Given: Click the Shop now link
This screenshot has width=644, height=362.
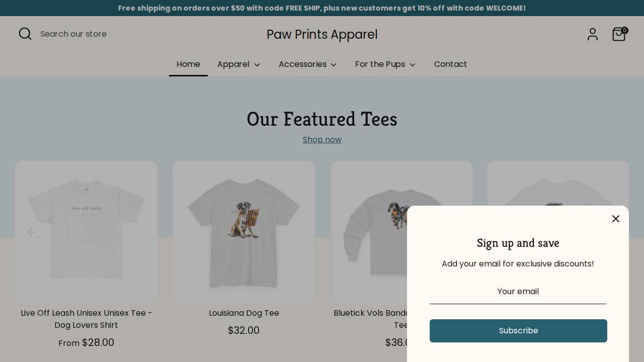Looking at the screenshot, I should (x=322, y=139).
